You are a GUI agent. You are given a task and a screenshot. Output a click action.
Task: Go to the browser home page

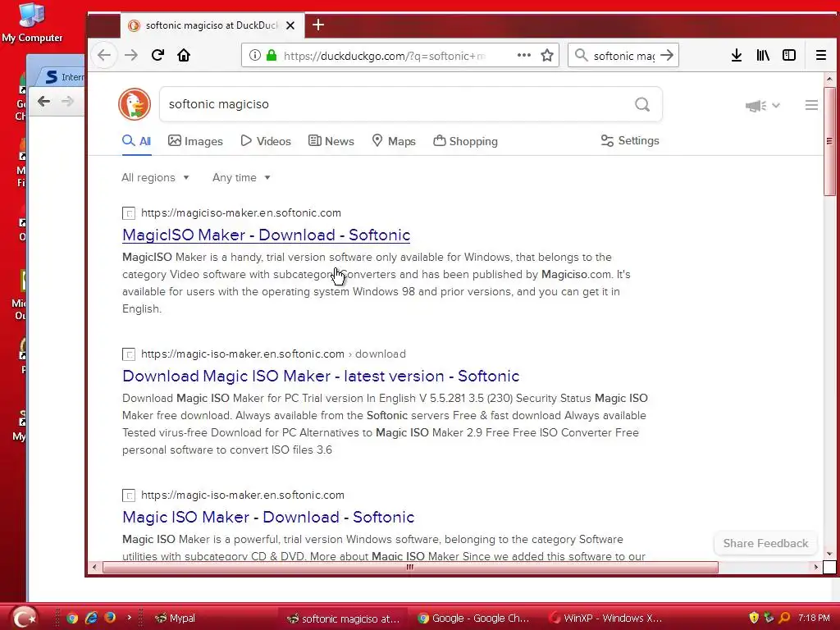184,55
